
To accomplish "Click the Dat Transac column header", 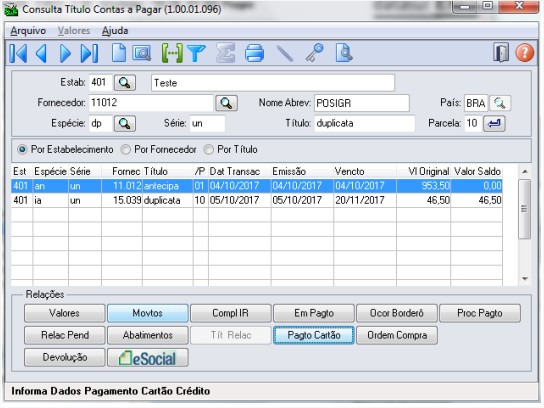I will (x=240, y=171).
